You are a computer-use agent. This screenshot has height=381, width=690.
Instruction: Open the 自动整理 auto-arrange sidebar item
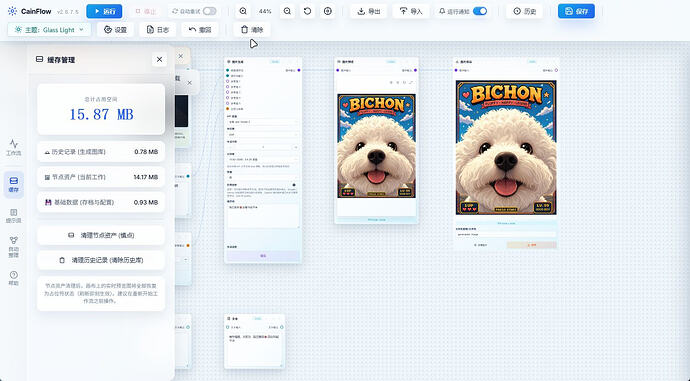point(14,246)
